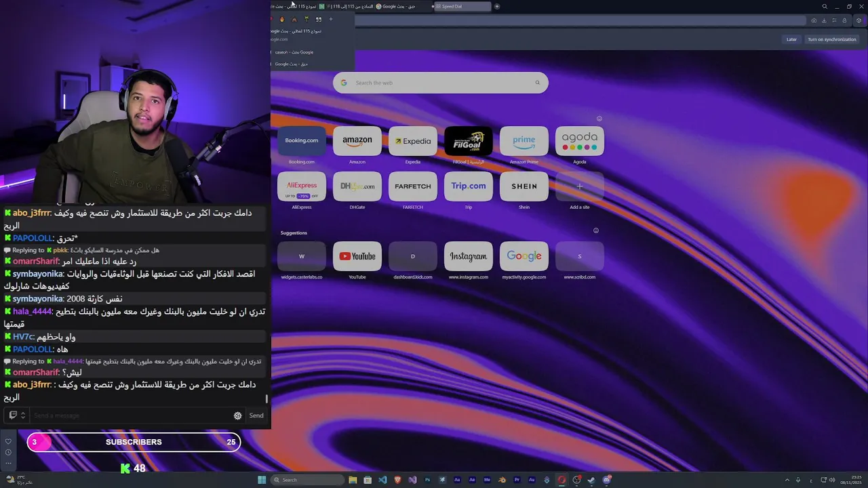Click the Windows taskbar Search box
Image resolution: width=868 pixels, height=488 pixels.
pyautogui.click(x=307, y=480)
